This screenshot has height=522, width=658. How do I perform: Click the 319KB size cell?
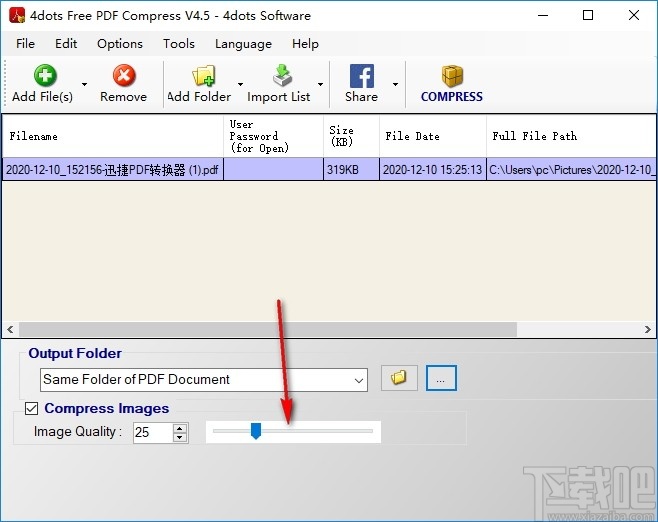(351, 170)
